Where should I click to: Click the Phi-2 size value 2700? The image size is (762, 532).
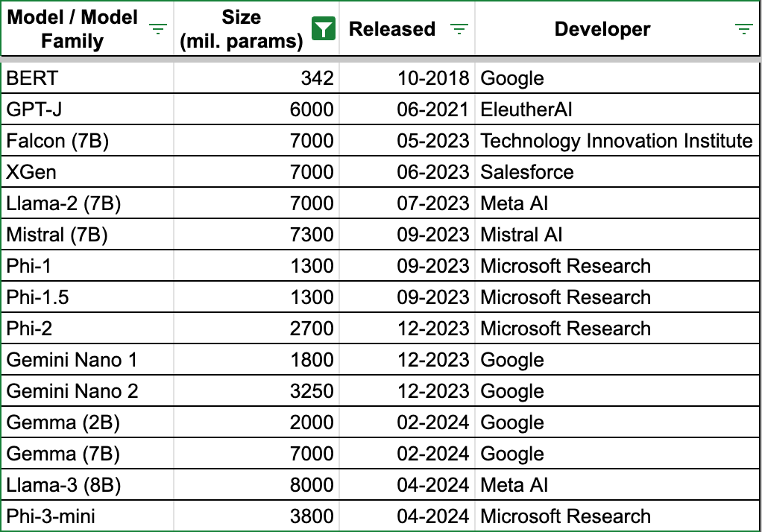pos(311,329)
